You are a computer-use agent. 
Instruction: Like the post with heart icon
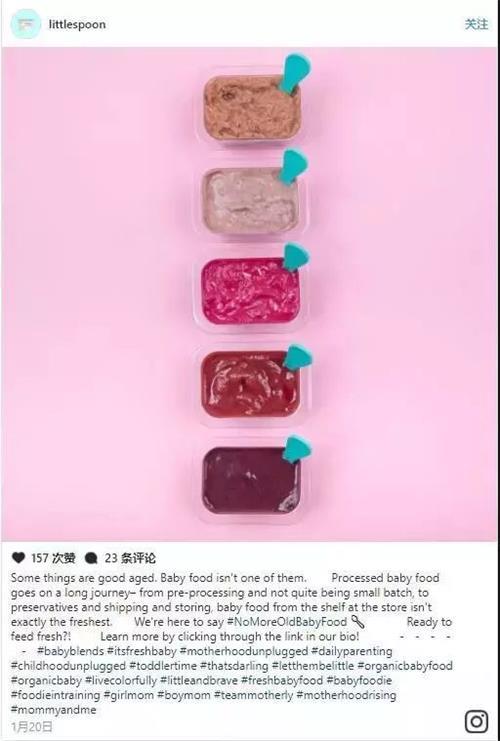click(18, 558)
